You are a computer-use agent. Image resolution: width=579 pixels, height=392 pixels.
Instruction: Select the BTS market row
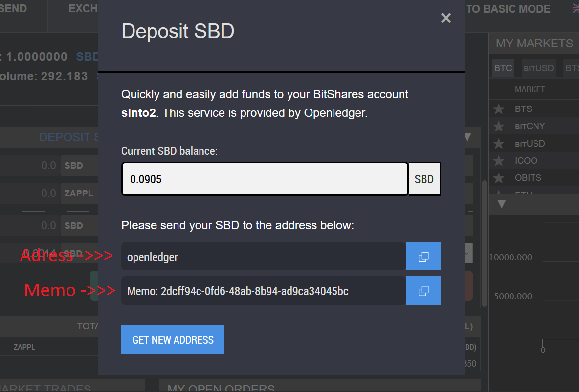(524, 109)
